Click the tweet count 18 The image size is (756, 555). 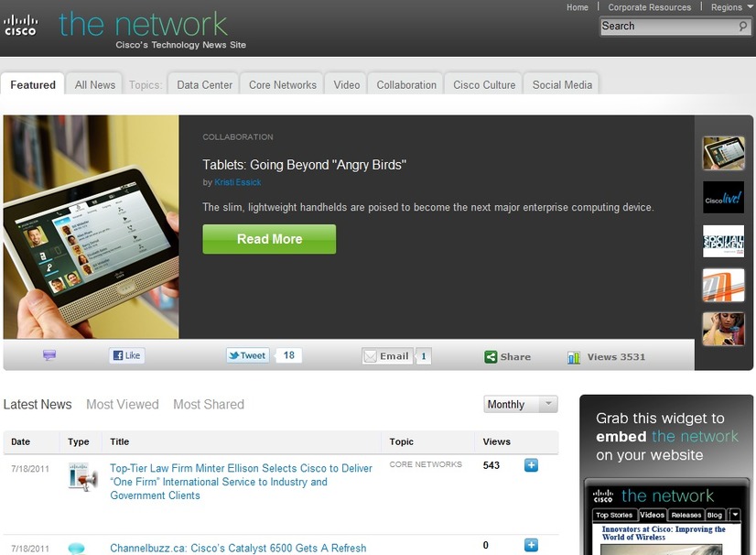(x=289, y=355)
